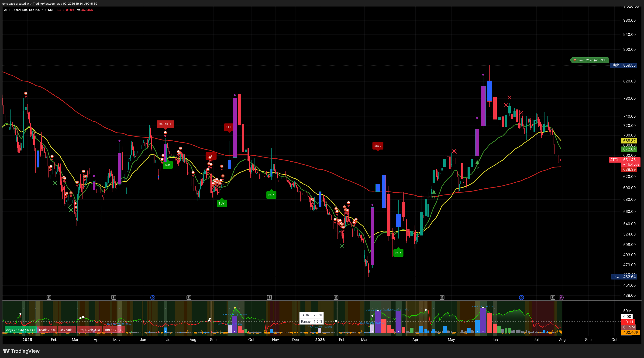Viewport: 644px width, 358px height.
Task: Click the SELL label beside the purple September 2025 candle
Action: pos(229,127)
